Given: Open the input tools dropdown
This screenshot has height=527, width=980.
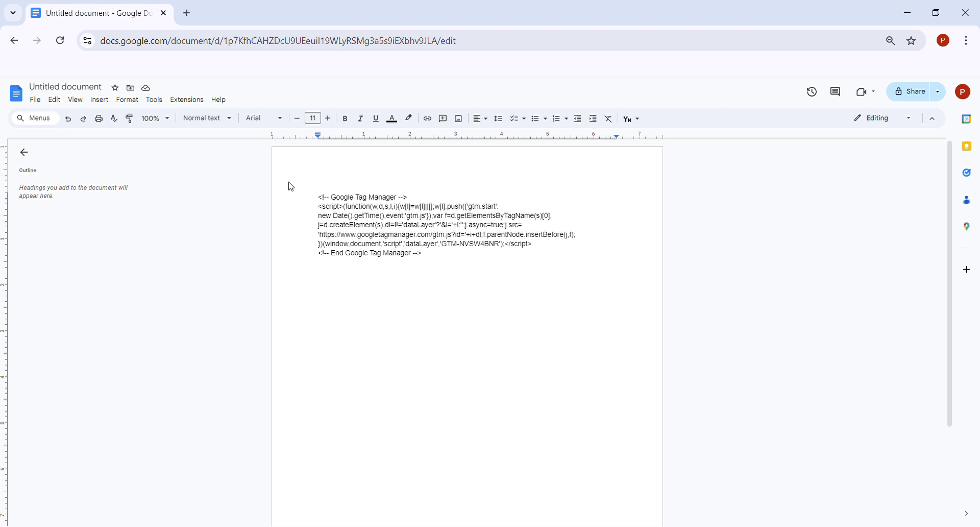Looking at the screenshot, I should pos(631,119).
